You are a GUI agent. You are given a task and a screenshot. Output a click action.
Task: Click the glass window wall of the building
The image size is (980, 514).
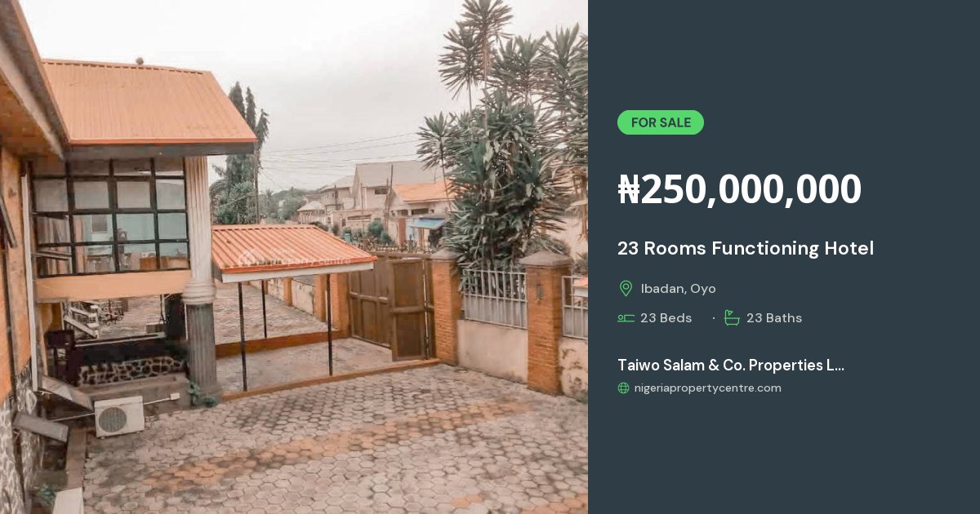click(109, 216)
